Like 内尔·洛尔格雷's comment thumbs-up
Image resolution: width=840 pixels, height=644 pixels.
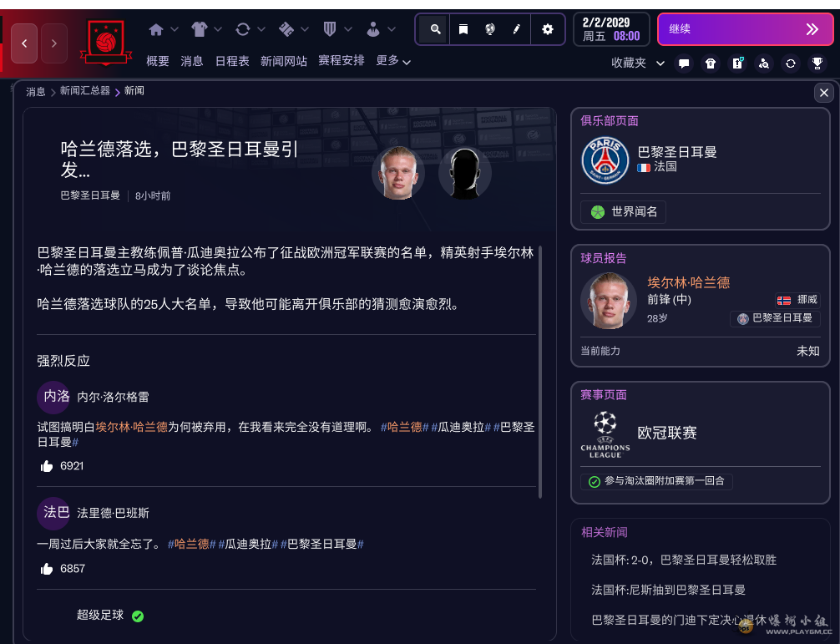47,466
